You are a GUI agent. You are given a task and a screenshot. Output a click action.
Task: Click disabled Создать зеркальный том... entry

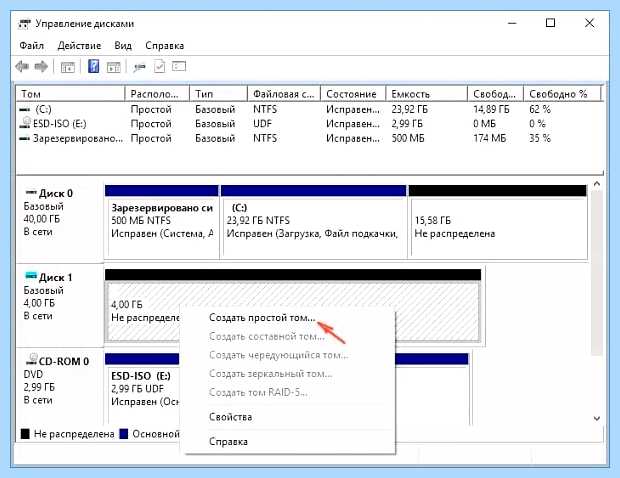tap(270, 374)
